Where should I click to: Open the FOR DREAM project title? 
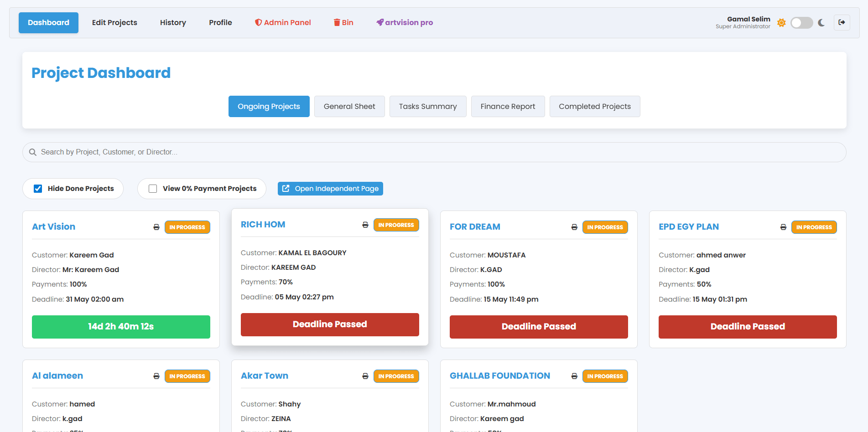click(x=475, y=227)
